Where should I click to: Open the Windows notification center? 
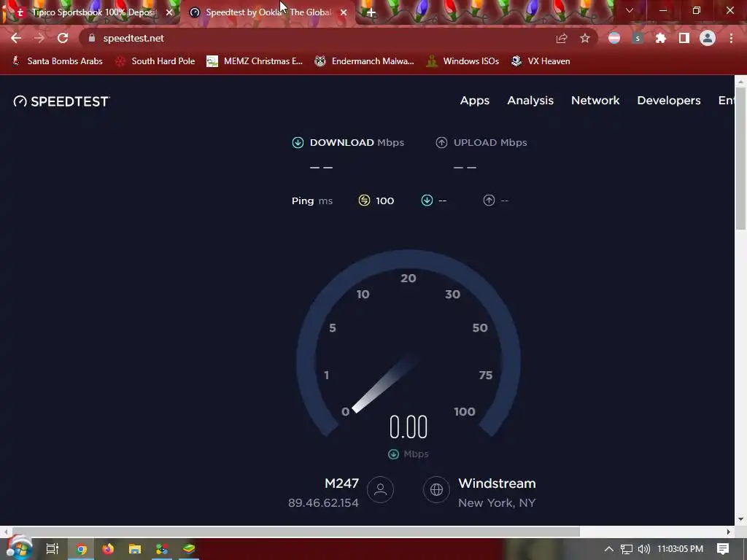point(723,549)
